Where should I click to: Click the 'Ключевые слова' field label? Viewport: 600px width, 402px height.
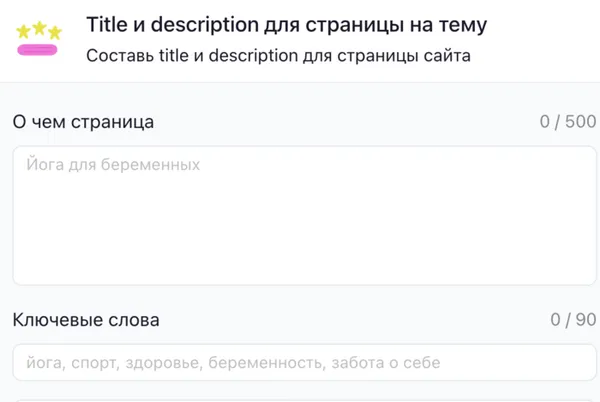[86, 320]
